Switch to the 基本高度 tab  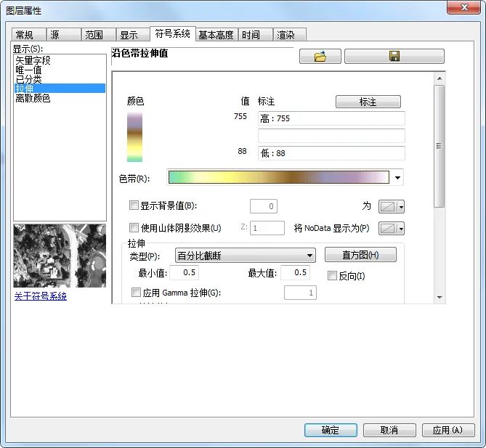(x=216, y=35)
